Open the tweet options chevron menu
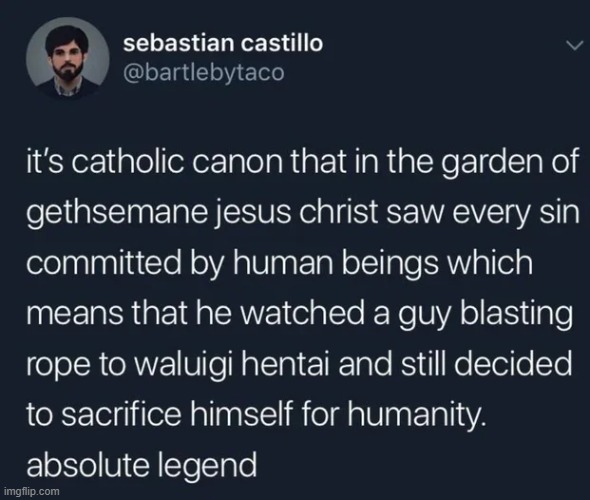This screenshot has width=590, height=500. pos(575,46)
